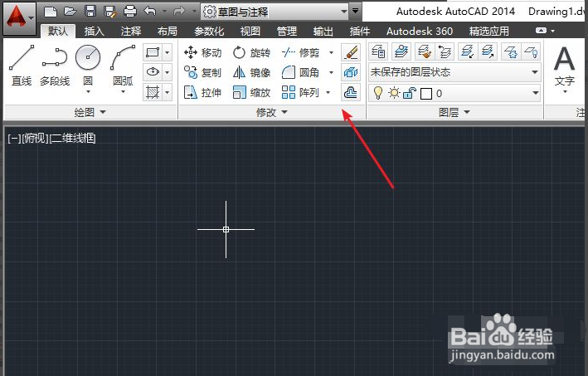Screen dimensions: 588x376
Task: Choose the 旋转 rotate tool
Action: point(251,52)
